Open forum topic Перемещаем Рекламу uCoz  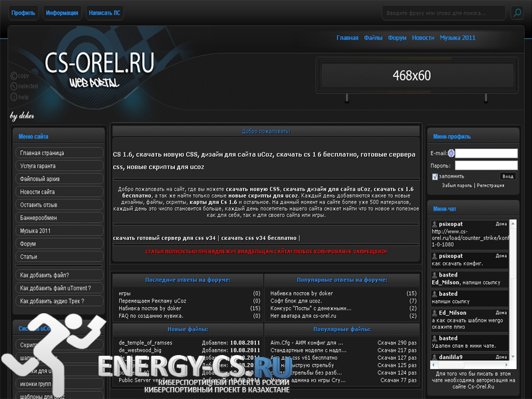152,301
